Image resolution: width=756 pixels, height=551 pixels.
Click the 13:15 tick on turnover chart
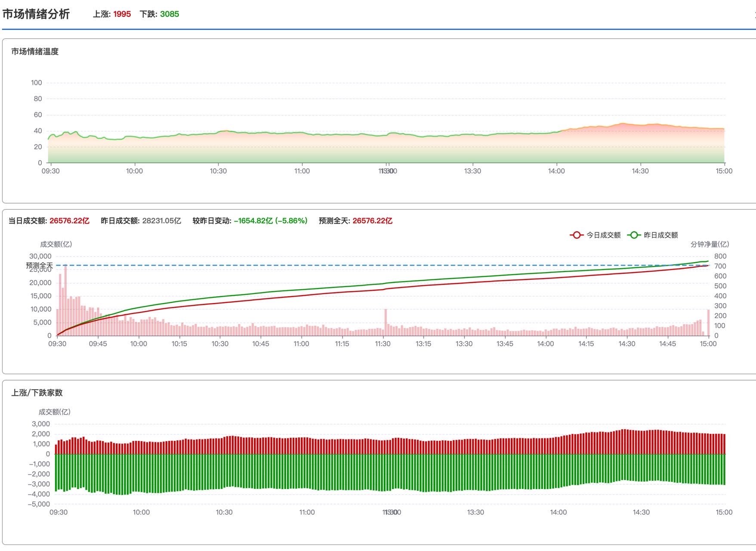pos(423,344)
